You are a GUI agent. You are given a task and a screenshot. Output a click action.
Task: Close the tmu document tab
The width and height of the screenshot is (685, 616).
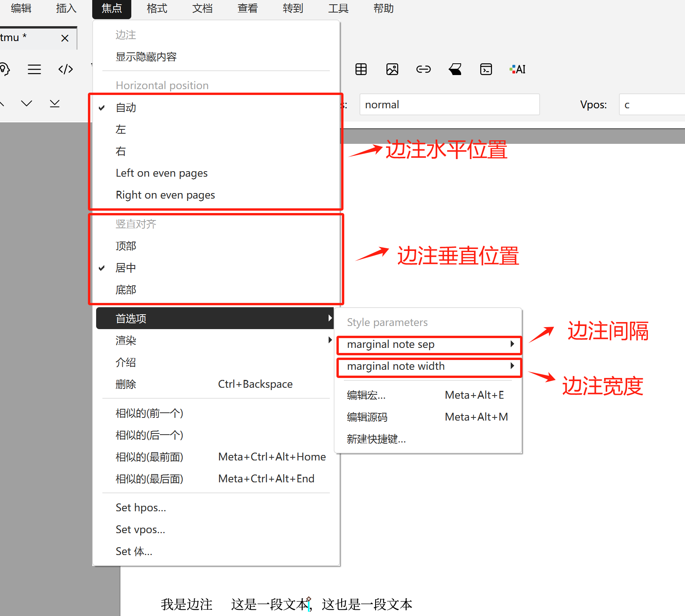65,38
